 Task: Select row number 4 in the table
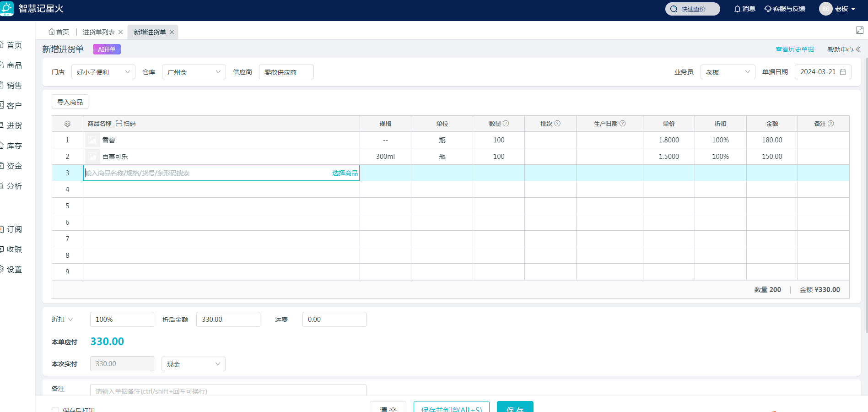(x=67, y=190)
